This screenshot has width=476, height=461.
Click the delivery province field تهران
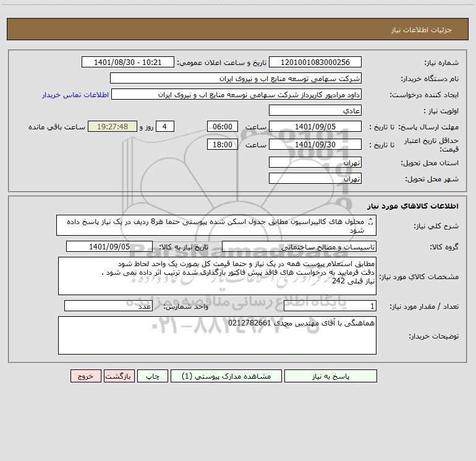click(315, 162)
